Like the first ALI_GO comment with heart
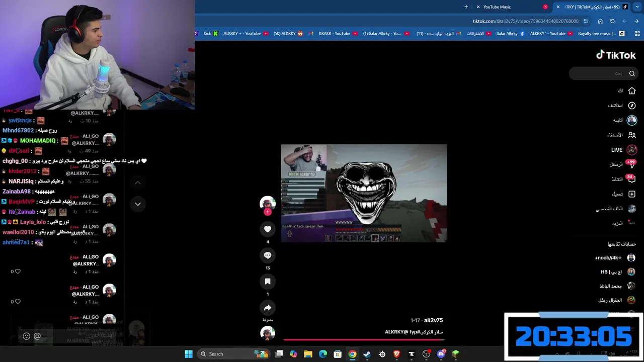This screenshot has width=644, height=362. coord(18,271)
